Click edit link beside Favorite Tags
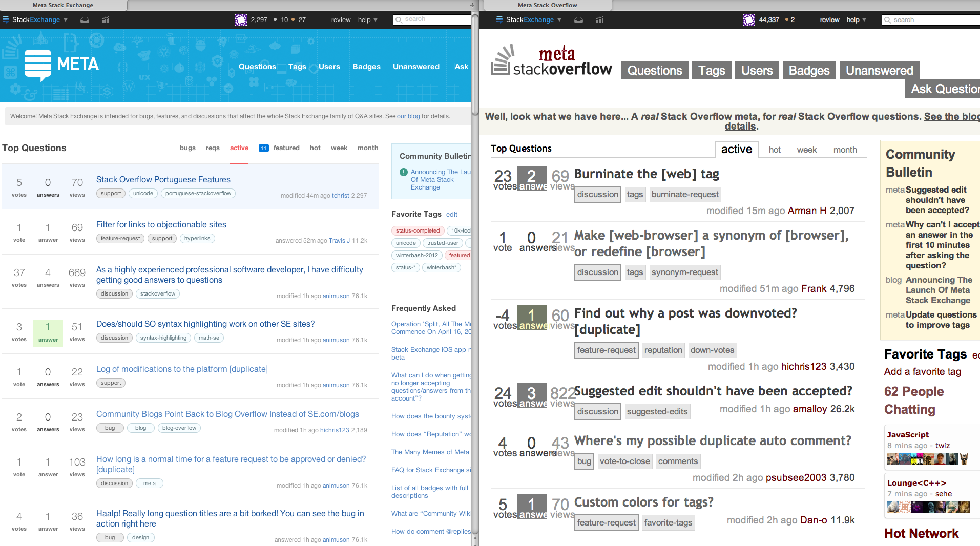Image resolution: width=980 pixels, height=546 pixels. click(x=451, y=215)
